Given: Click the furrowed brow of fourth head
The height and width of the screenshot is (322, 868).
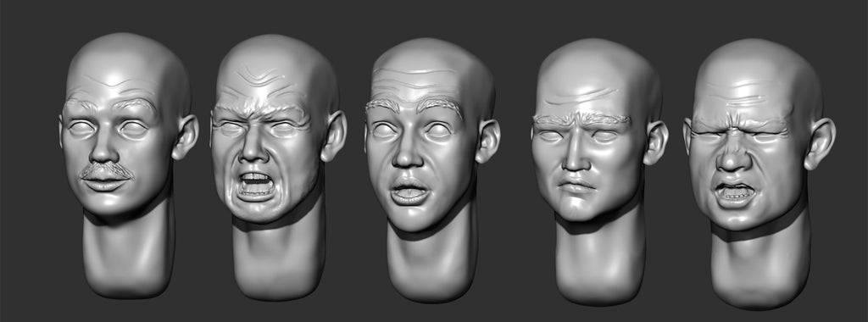Looking at the screenshot, I should pos(581,119).
